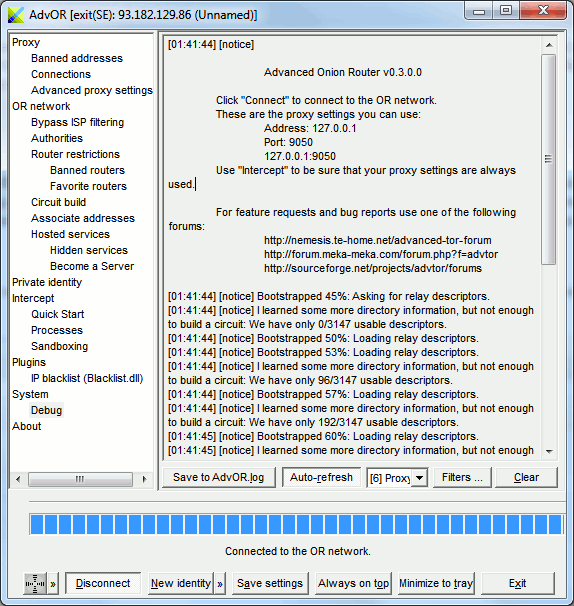The width and height of the screenshot is (574, 606).
Task: Click the blue connection progress bar
Action: (x=297, y=524)
